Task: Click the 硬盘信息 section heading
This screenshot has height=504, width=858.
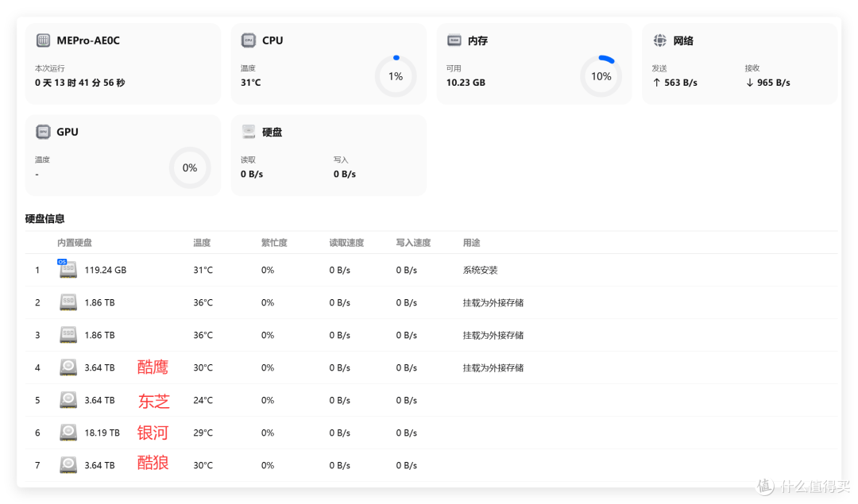Action: tap(44, 218)
